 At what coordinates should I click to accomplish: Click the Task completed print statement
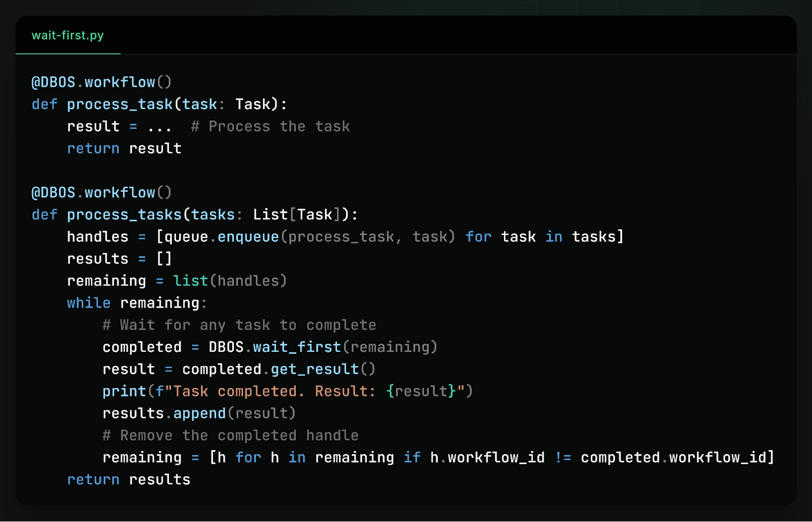[287, 390]
